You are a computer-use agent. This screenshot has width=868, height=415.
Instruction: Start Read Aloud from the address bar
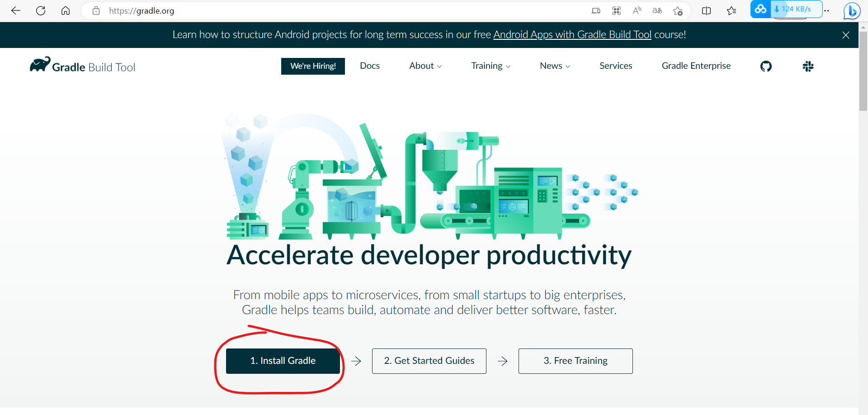point(637,10)
